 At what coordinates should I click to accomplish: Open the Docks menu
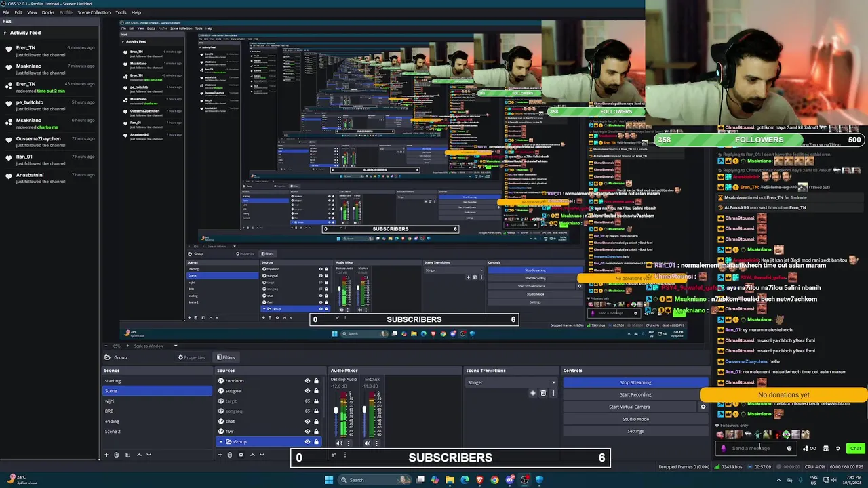tap(48, 12)
